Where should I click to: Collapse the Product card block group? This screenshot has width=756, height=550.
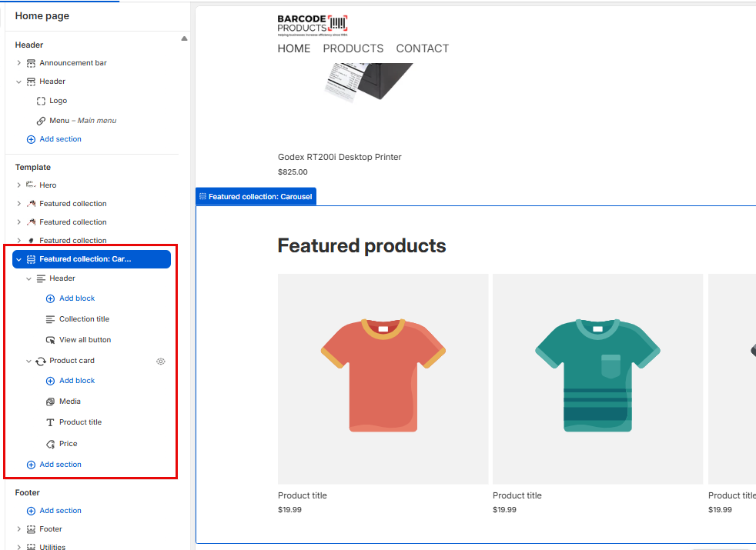click(29, 361)
